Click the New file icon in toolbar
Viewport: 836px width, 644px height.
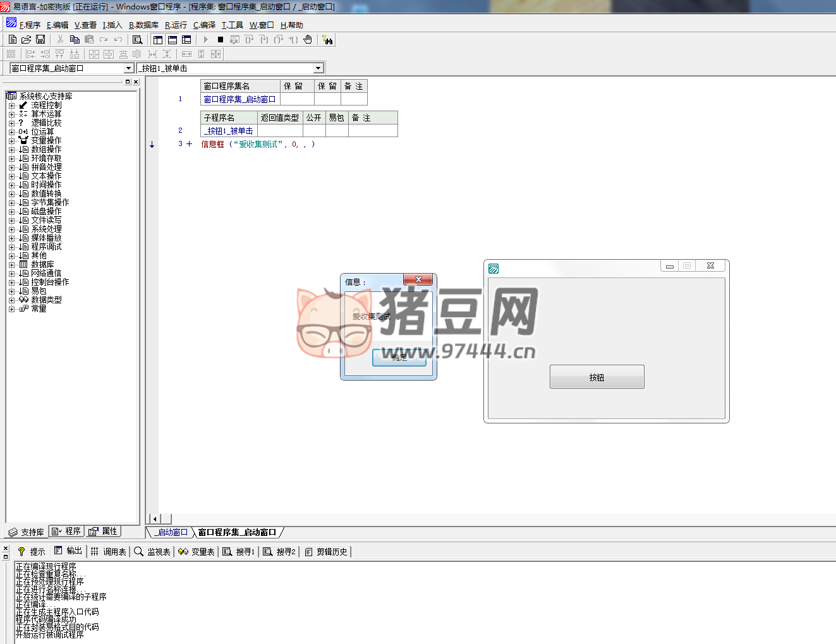click(13, 39)
